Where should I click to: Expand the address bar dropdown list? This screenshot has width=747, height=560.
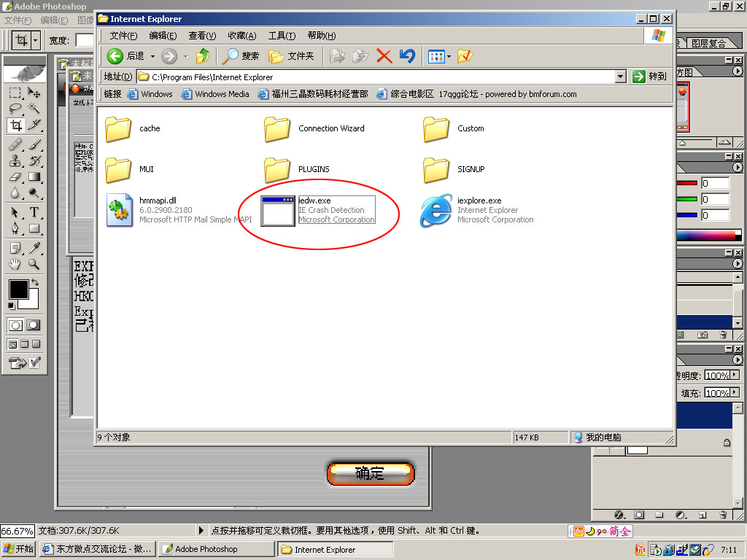(x=620, y=77)
